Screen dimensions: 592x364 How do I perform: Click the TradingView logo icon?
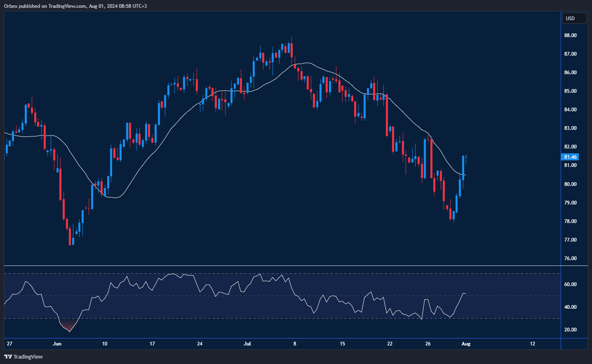[x=8, y=357]
